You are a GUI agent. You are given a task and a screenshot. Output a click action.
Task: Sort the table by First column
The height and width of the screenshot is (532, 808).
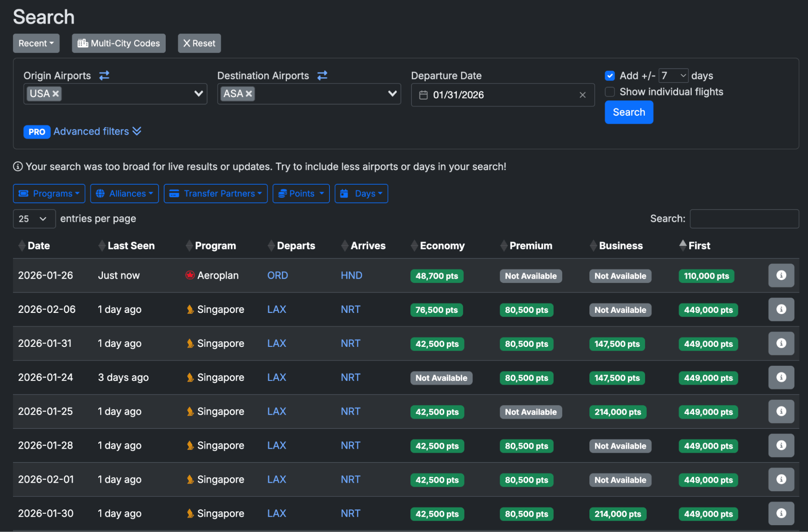pos(698,246)
